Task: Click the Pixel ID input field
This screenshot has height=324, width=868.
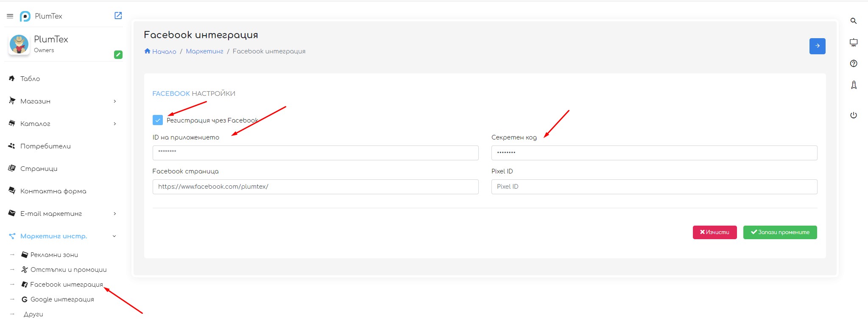Action: [x=654, y=187]
